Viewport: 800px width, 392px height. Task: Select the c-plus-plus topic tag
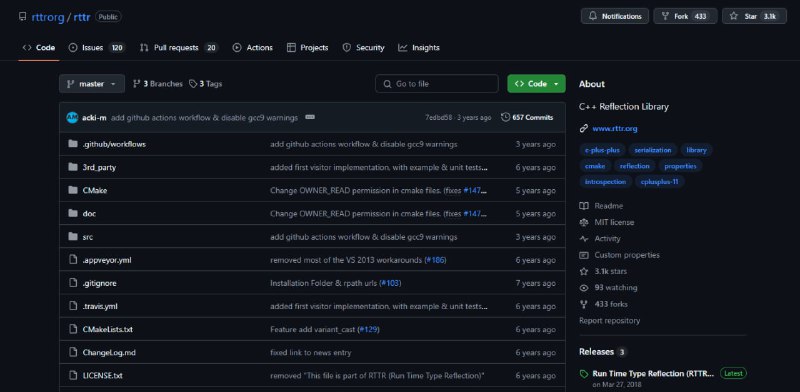click(602, 150)
